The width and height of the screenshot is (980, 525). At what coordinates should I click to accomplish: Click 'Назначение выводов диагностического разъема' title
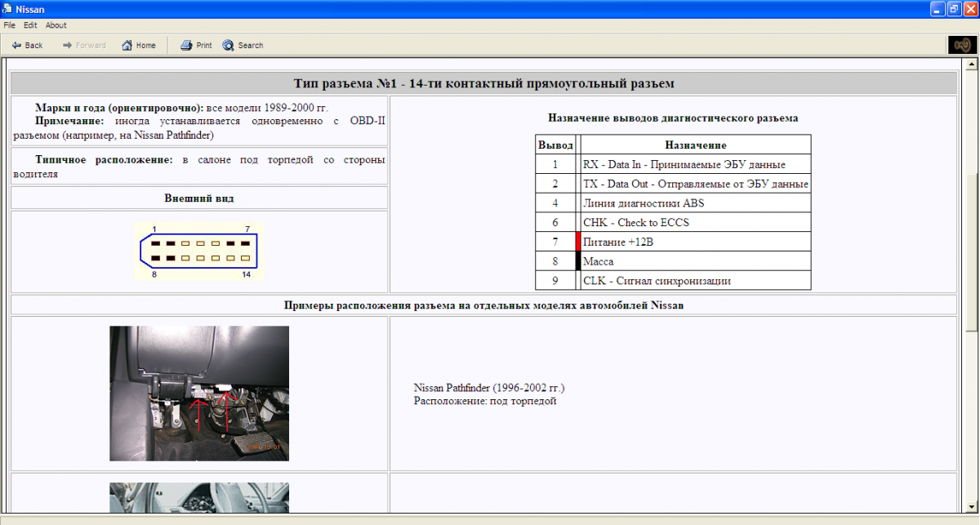[673, 118]
